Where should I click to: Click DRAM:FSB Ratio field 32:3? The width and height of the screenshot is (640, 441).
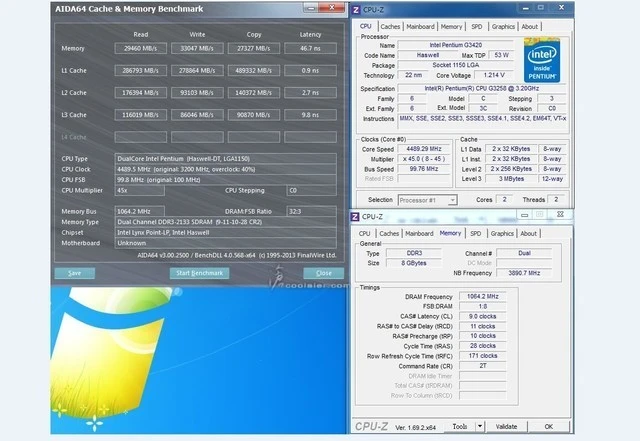[x=311, y=212]
